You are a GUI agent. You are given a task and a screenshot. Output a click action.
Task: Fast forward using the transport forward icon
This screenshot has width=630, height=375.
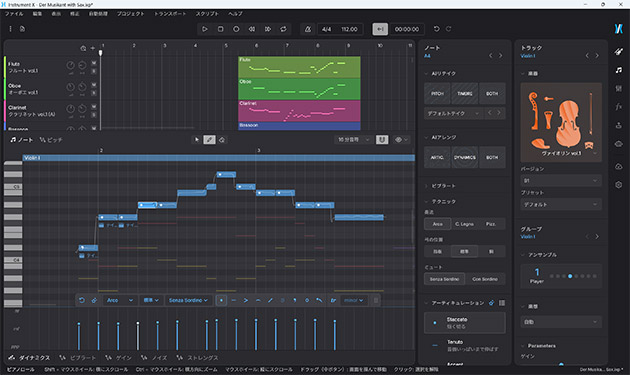coord(268,29)
